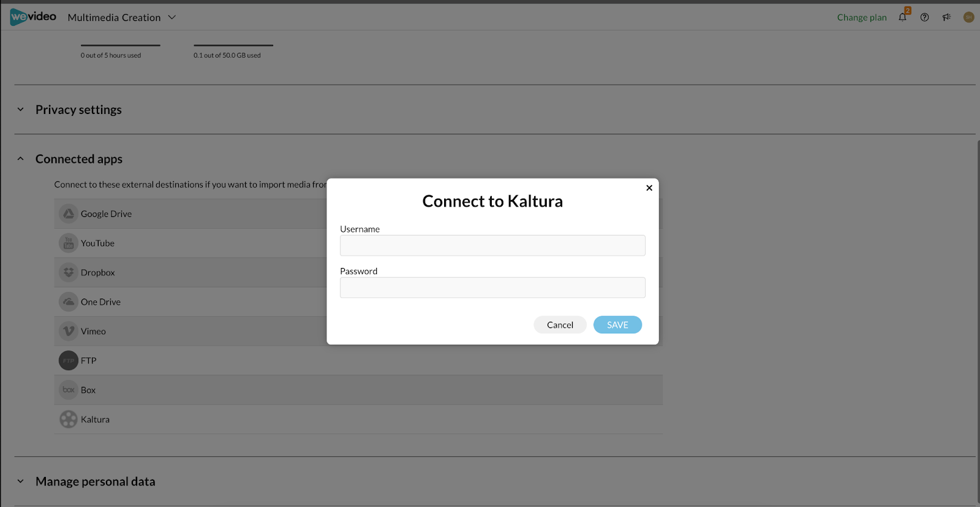Click '0 out of 5 hours used' text
This screenshot has height=507, width=980.
coord(111,55)
